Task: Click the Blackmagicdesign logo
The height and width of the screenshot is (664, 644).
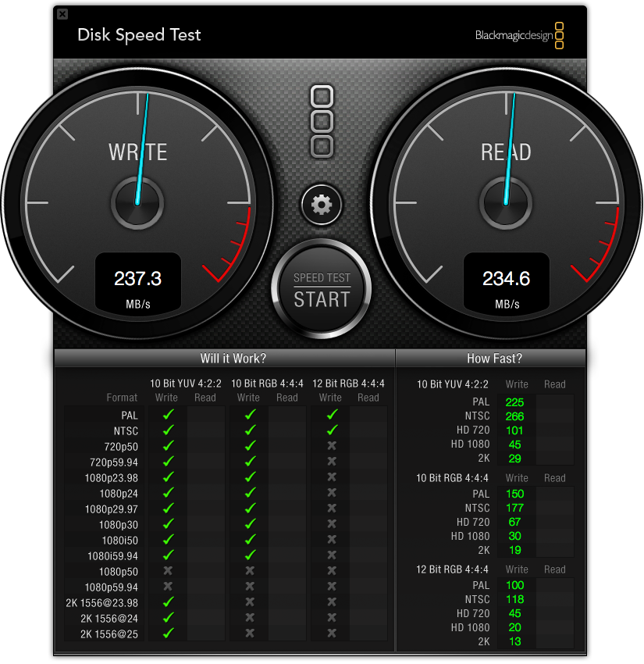Action: (x=519, y=36)
